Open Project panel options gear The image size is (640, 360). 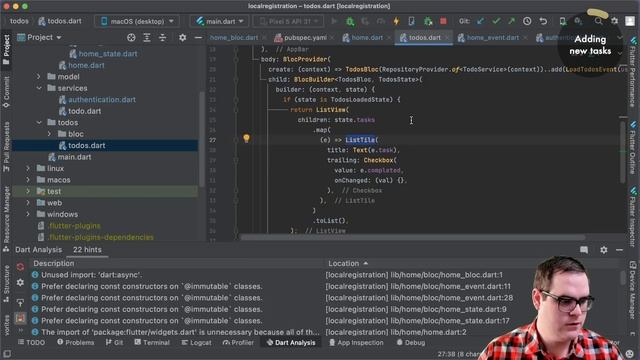[182, 38]
